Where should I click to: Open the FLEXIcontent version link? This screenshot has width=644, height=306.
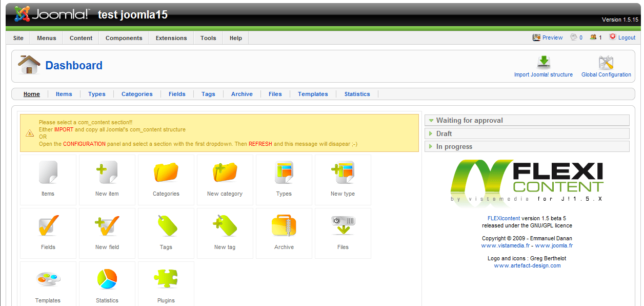click(504, 218)
